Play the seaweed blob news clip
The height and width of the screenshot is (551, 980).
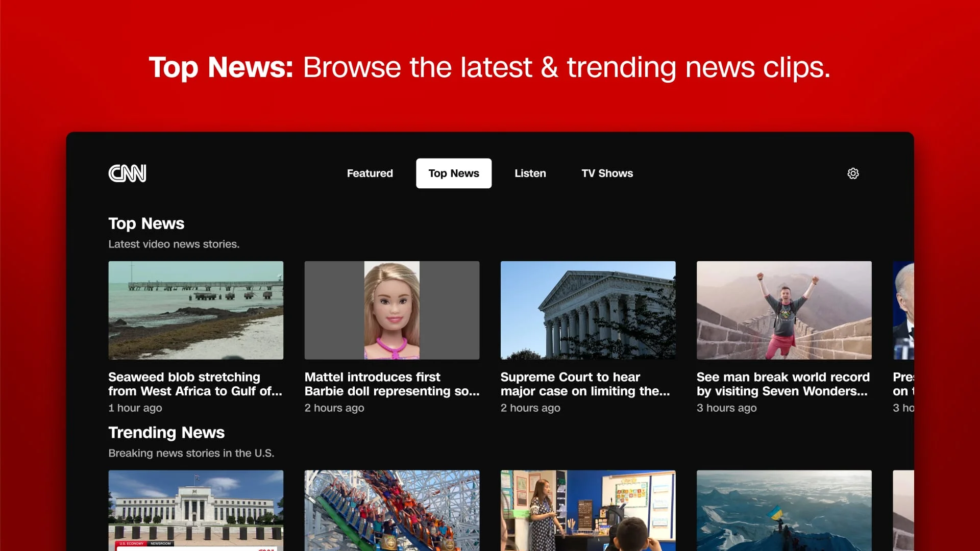point(195,310)
